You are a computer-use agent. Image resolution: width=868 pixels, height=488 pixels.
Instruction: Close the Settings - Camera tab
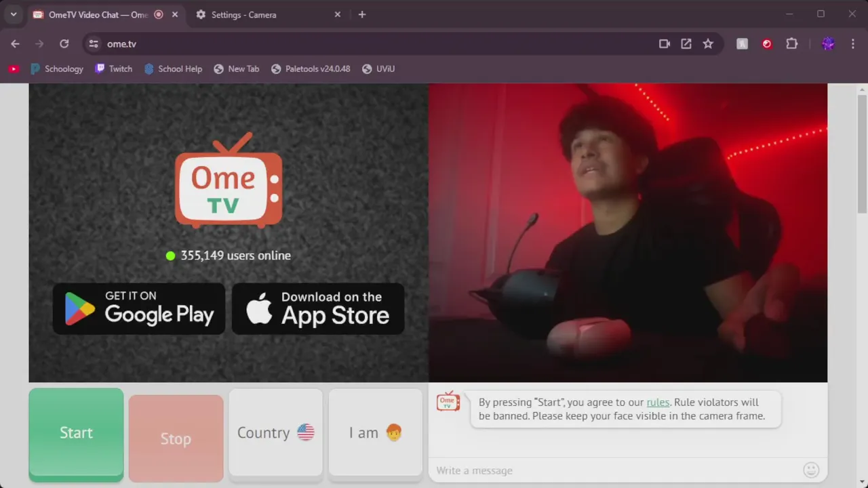pos(338,14)
